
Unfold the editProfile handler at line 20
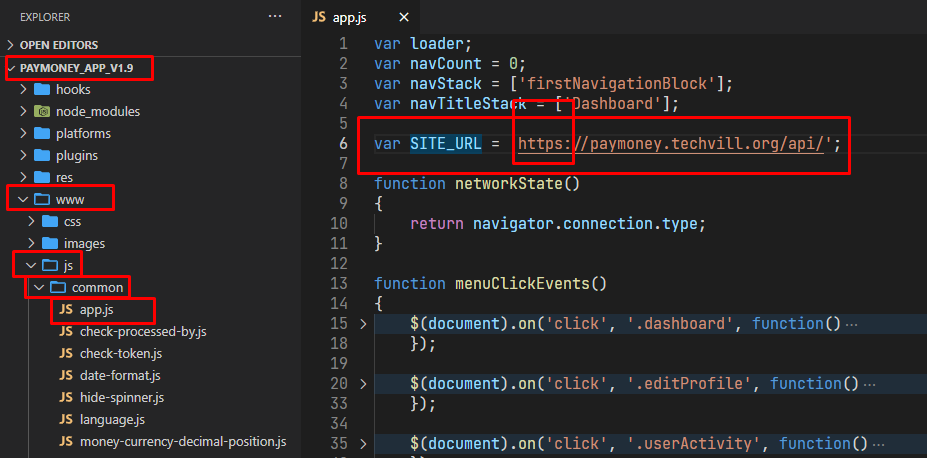pyautogui.click(x=363, y=383)
